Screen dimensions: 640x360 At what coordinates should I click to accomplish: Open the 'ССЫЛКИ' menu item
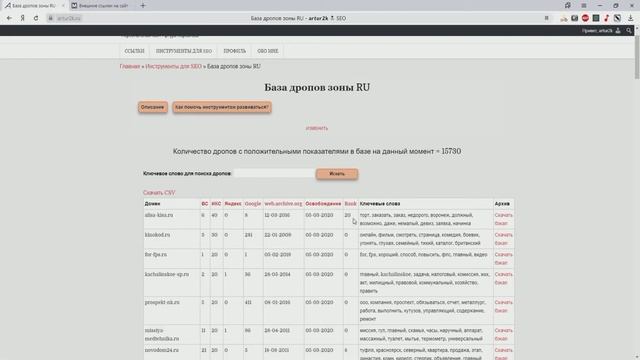click(134, 51)
